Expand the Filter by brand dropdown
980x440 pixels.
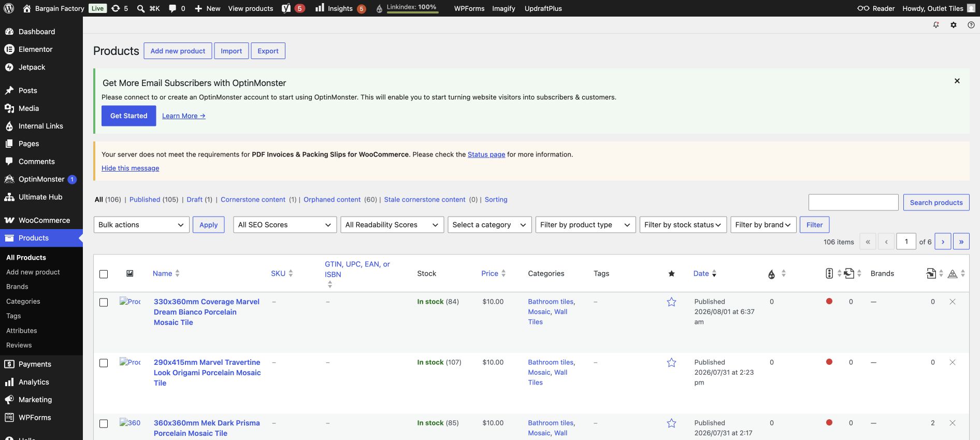[x=763, y=224]
